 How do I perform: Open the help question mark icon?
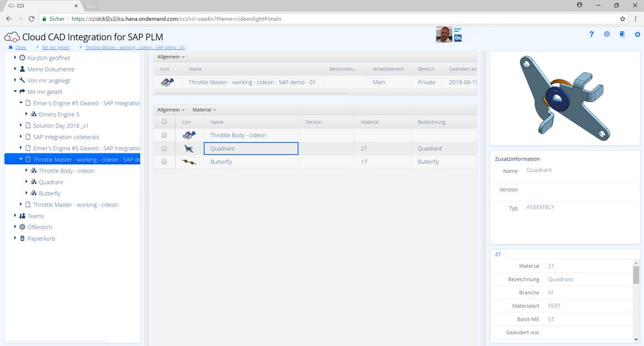click(x=591, y=34)
